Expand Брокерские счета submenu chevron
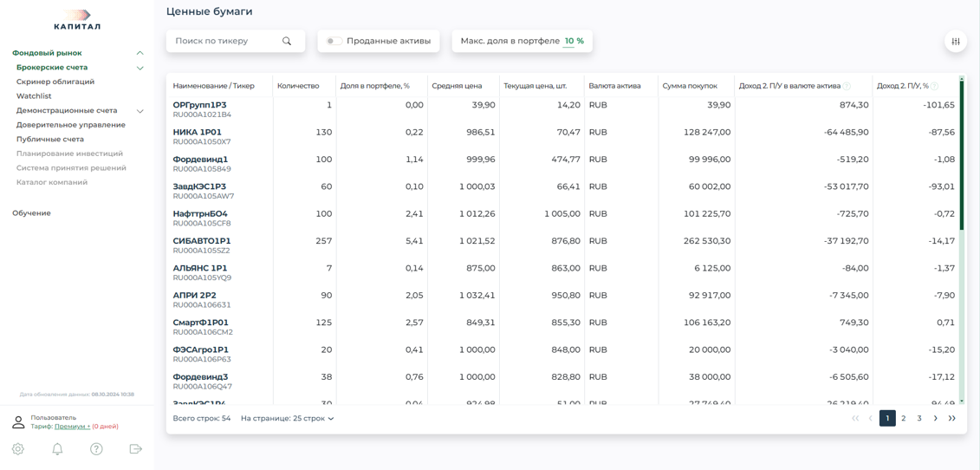Image resolution: width=980 pixels, height=470 pixels. (x=140, y=68)
